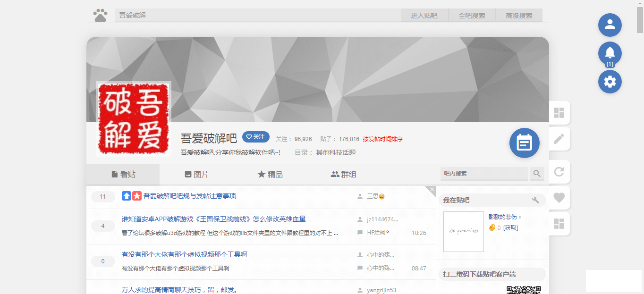Click the pencil compose-post side icon

click(559, 139)
